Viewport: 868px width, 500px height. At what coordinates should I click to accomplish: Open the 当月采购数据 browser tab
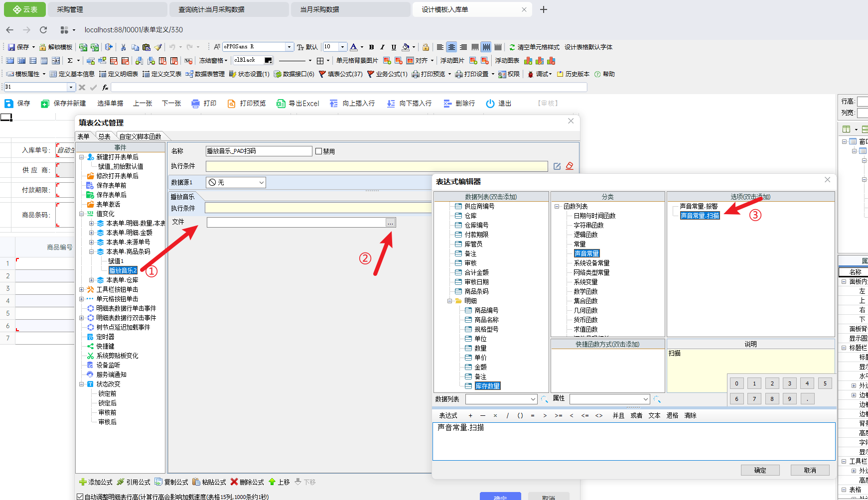(319, 9)
